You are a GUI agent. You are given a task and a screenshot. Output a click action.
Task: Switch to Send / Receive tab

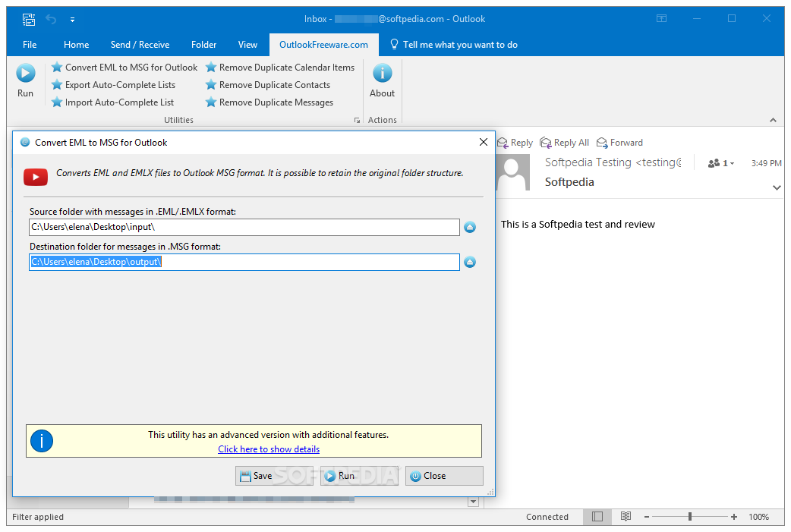tap(140, 45)
